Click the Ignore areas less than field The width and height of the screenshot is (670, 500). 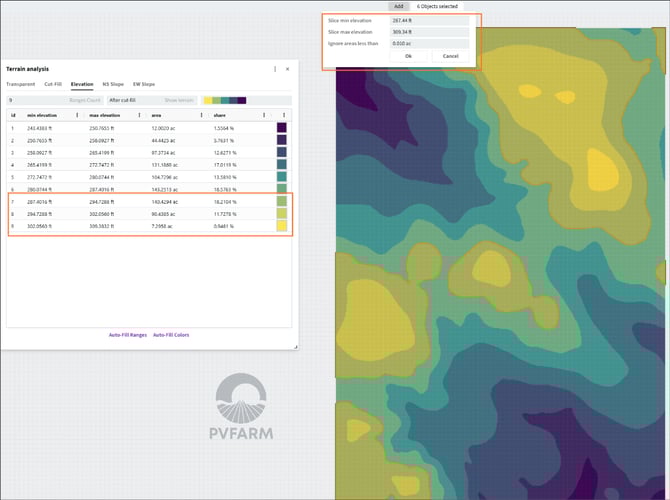tap(429, 44)
